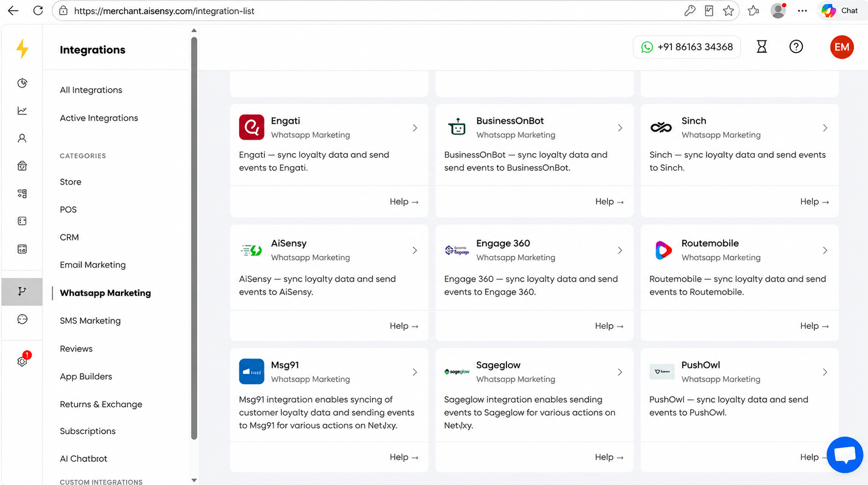Open the Copilot Chat button

841,11
